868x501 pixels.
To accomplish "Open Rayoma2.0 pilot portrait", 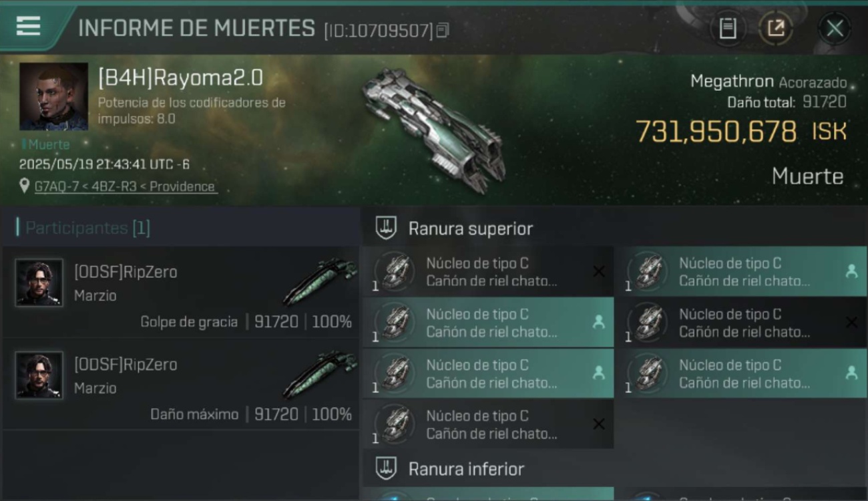I will pos(53,96).
